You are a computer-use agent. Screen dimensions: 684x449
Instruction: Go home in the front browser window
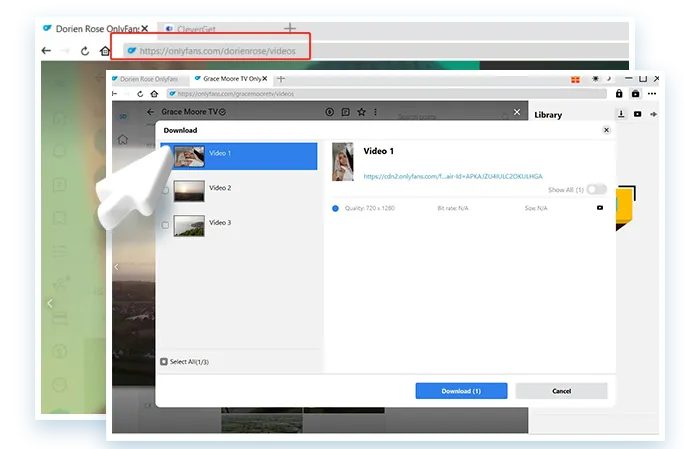pos(154,94)
